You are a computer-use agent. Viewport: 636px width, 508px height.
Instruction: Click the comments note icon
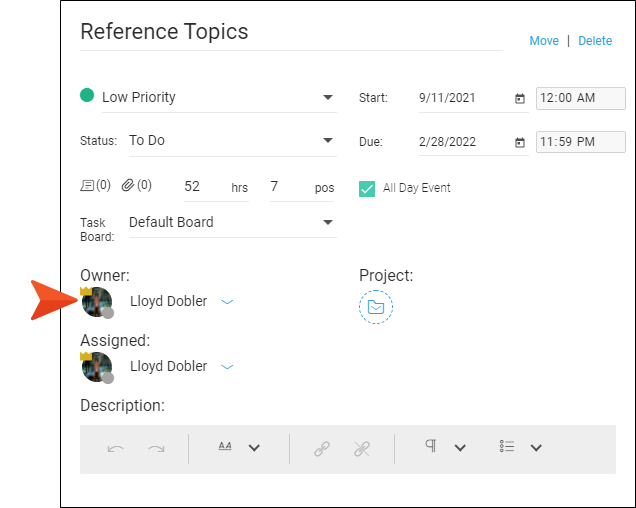point(87,185)
